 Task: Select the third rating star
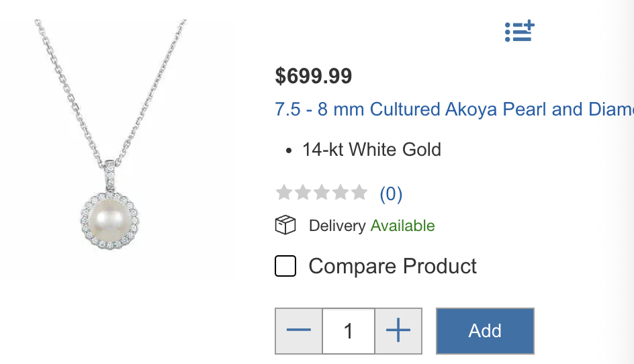click(x=322, y=193)
